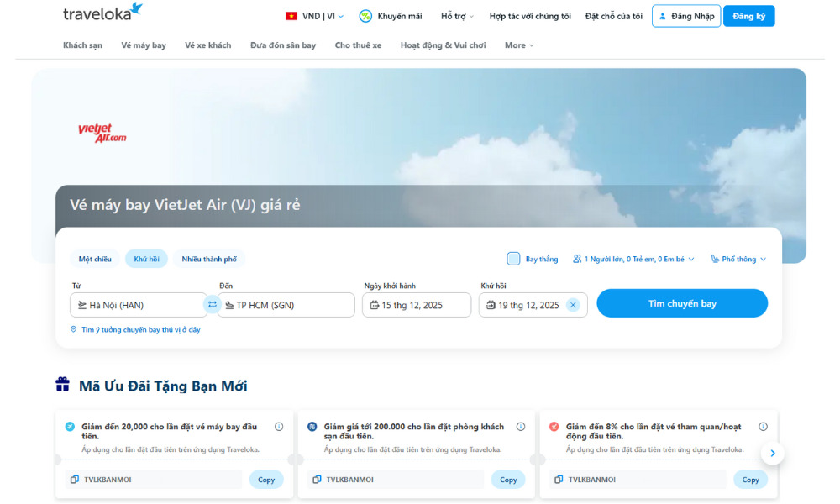Click the lightbulb icon for flight inspiration
Screen dimensions: 840x504
[x=73, y=329]
